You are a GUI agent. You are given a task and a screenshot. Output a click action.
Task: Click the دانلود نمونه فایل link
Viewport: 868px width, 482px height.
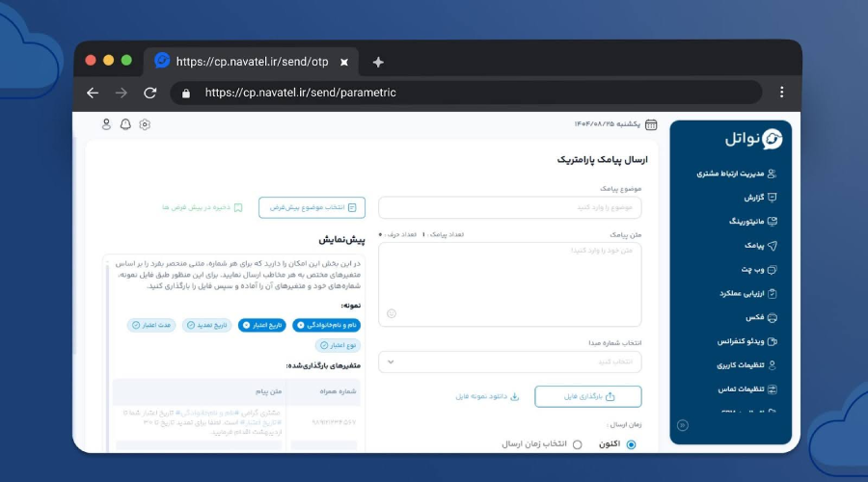487,396
